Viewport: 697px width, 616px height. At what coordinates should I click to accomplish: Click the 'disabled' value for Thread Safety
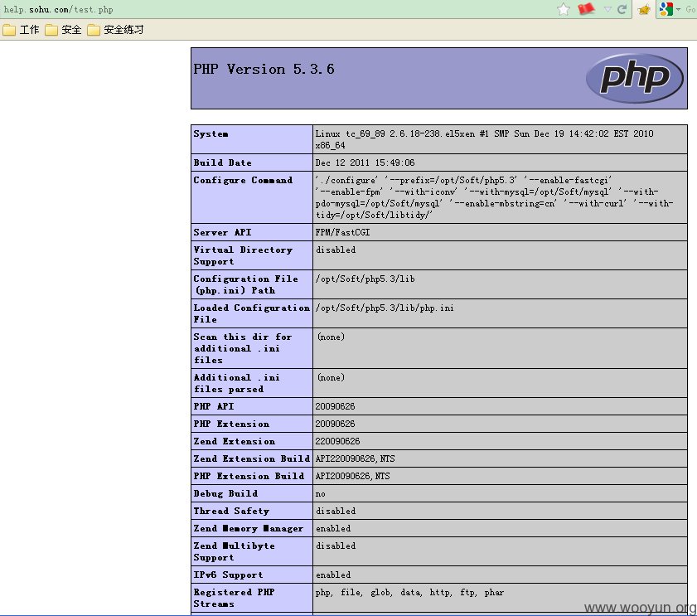coord(336,511)
